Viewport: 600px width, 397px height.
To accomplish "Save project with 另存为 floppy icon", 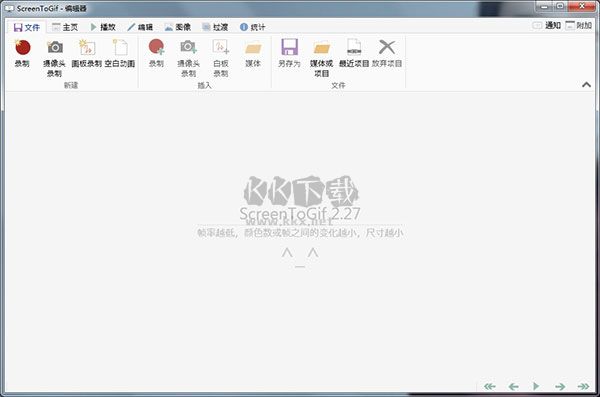I will click(289, 53).
